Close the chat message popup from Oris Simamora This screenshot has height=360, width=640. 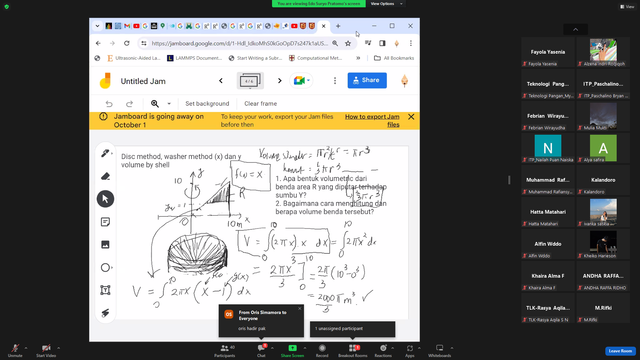[300, 309]
